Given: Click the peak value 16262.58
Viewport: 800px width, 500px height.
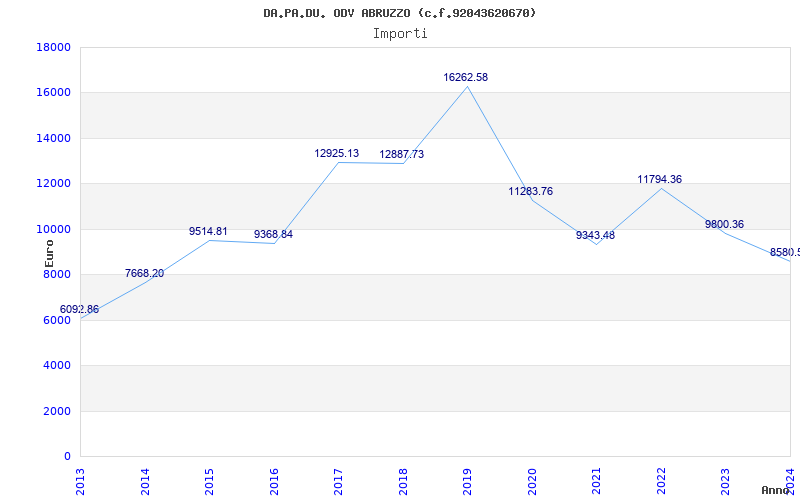Looking at the screenshot, I should pos(465,78).
